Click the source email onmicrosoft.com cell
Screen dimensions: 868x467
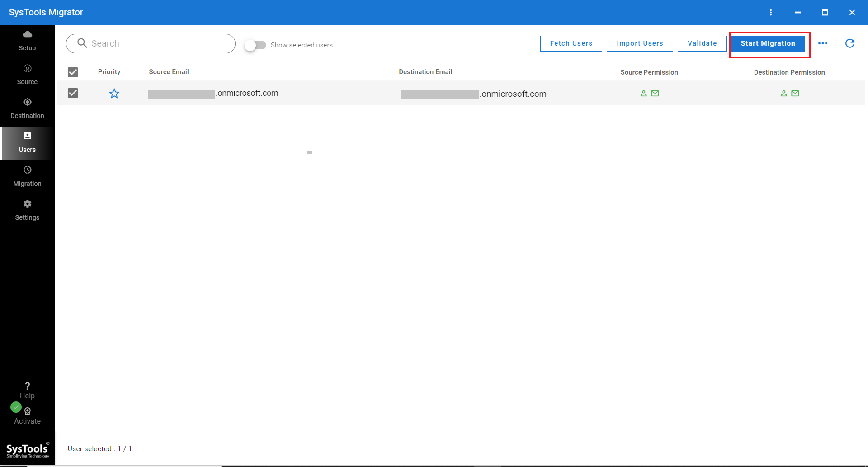point(213,93)
